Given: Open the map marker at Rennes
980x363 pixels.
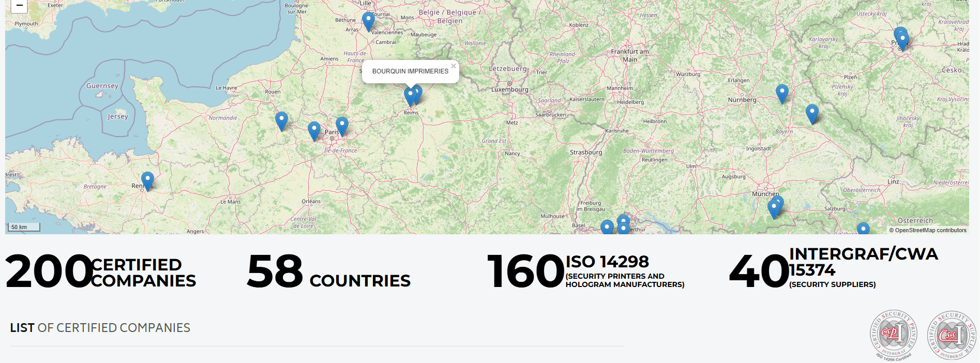Looking at the screenshot, I should [147, 182].
